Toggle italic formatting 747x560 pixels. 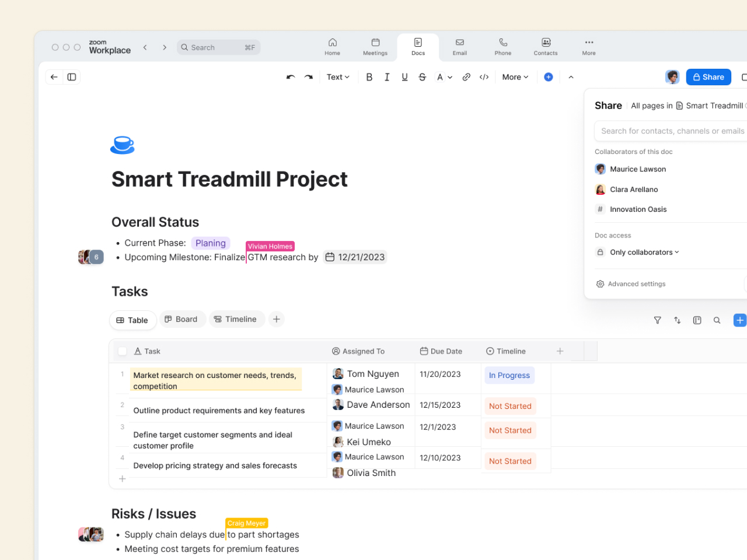[x=387, y=77]
